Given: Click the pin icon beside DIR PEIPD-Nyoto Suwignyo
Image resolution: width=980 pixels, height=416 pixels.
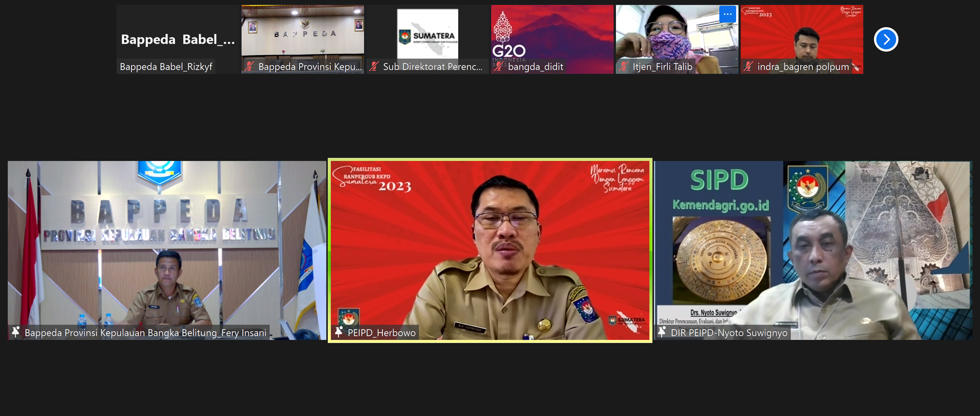Looking at the screenshot, I should pos(661,332).
